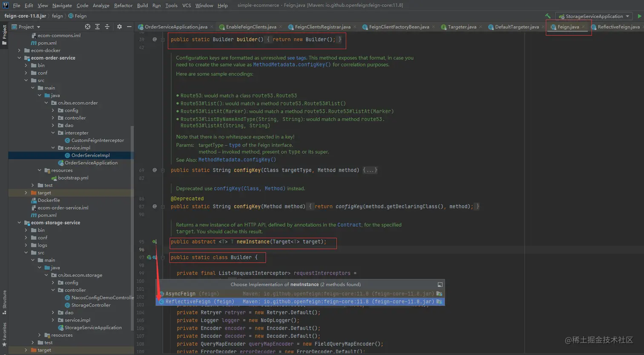Click configKey(Class, Method) link in deprecated note
This screenshot has width=644, height=355.
click(x=249, y=189)
